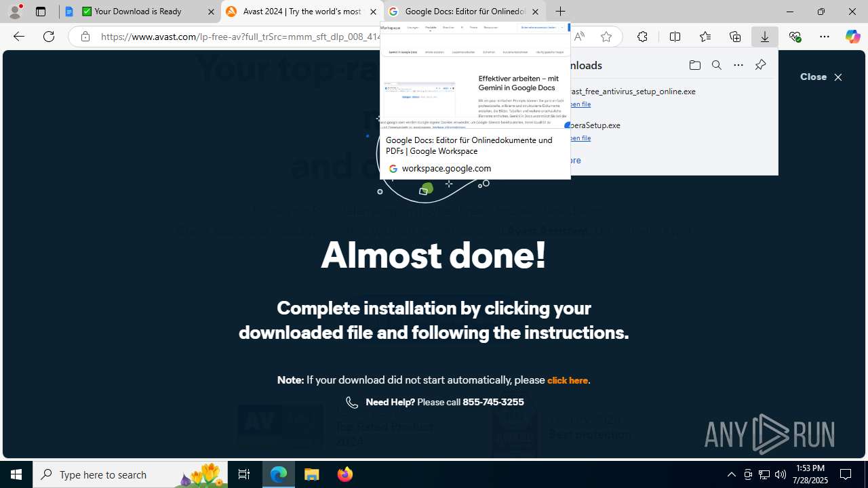Open more options in Downloads panel
Screen dimensions: 868x488
(x=738, y=65)
